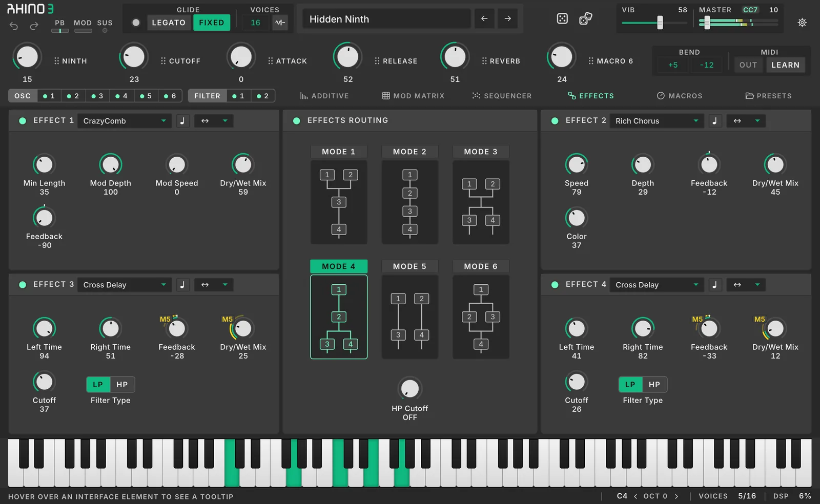Adjust the VIB slider handle

pos(660,23)
